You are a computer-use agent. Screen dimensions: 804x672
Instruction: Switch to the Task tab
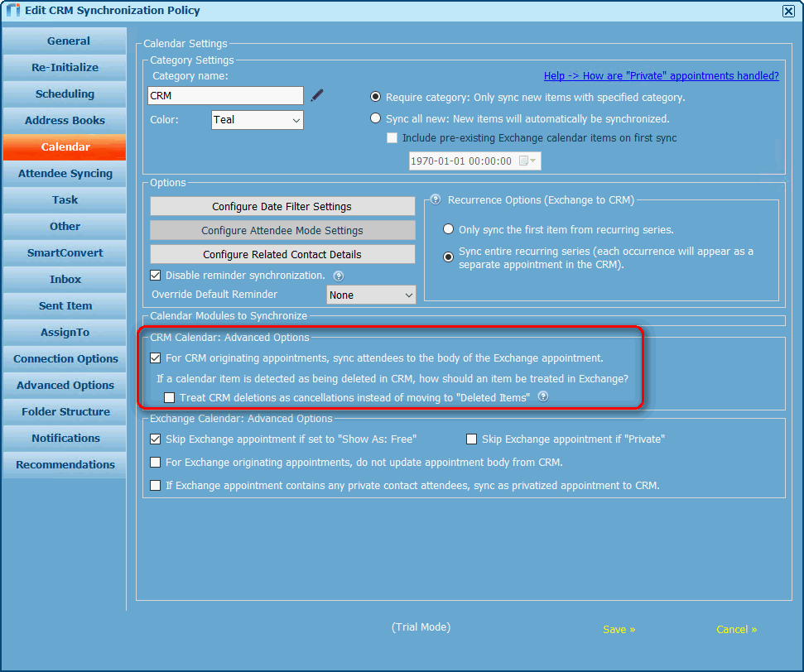tap(65, 200)
